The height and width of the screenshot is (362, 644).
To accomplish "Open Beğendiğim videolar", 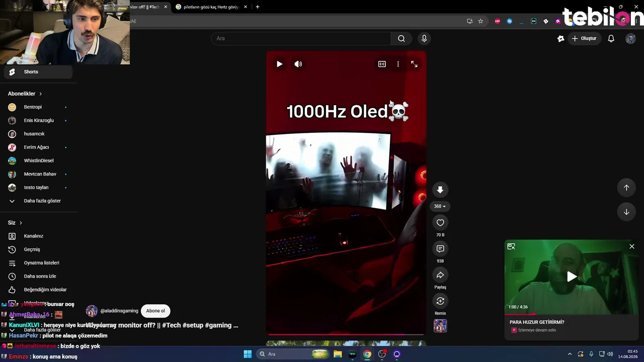I will click(38, 290).
